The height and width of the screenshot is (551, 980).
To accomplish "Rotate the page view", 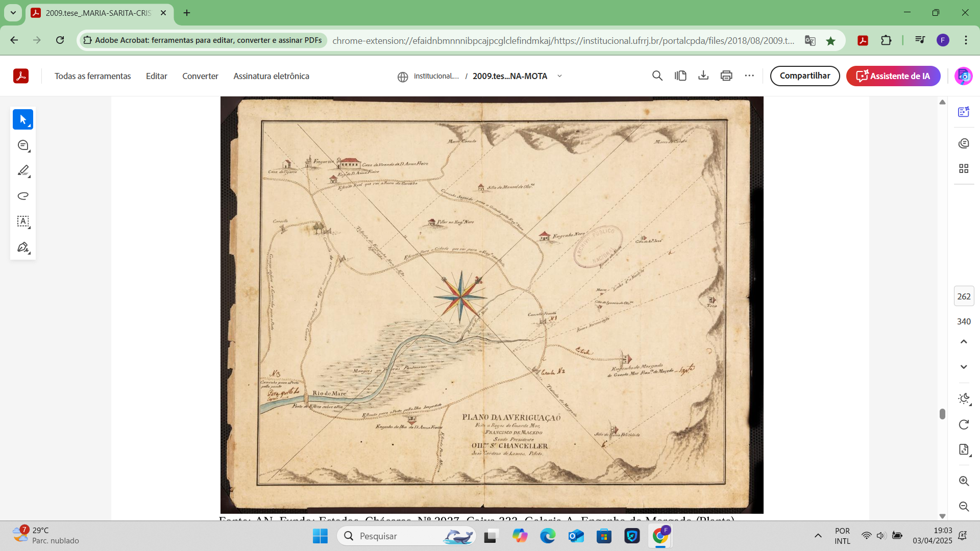I will click(964, 424).
